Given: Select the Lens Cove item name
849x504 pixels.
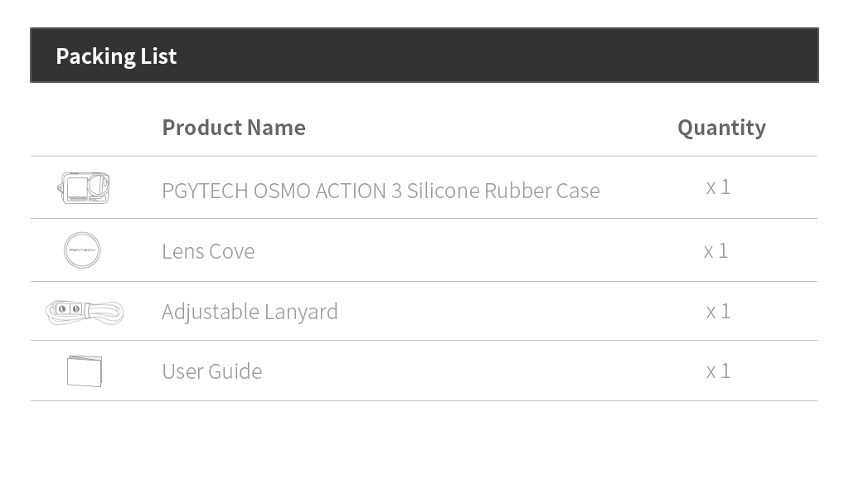Looking at the screenshot, I should [208, 251].
